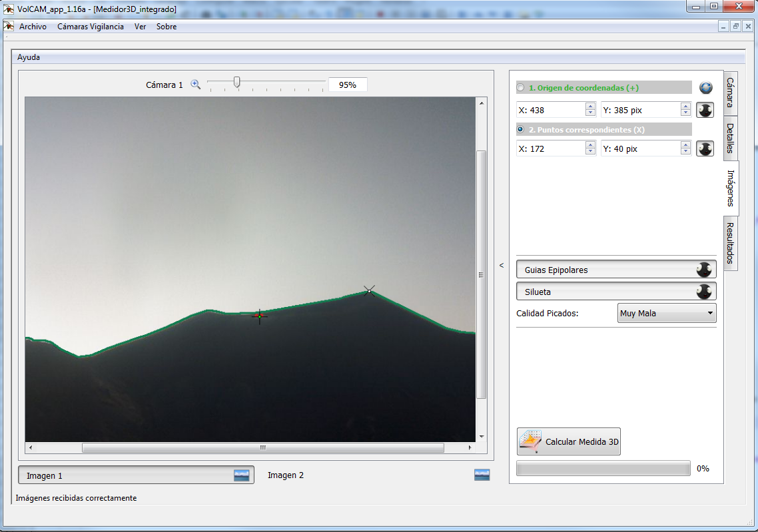Screen dimensions: 758x532
Task: Click the Calcular Medida 3D icon
Action: (x=530, y=441)
